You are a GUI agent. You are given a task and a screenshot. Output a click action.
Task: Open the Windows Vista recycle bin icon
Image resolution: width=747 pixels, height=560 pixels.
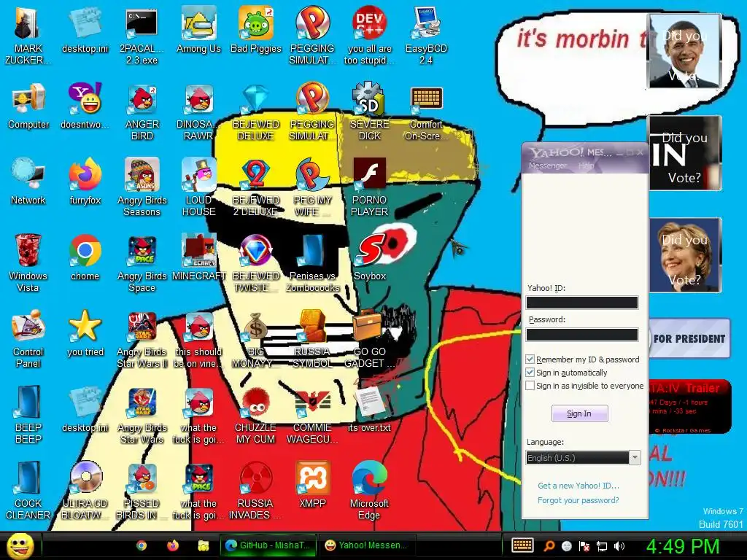pos(28,262)
